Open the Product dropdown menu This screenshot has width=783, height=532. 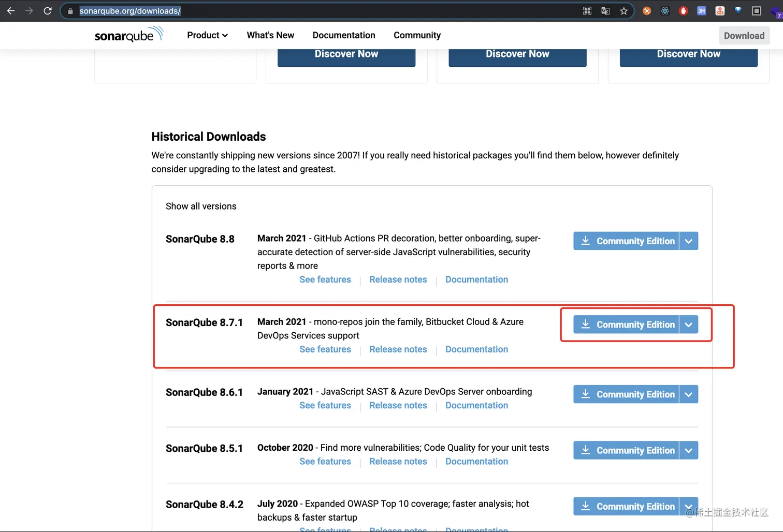point(208,35)
